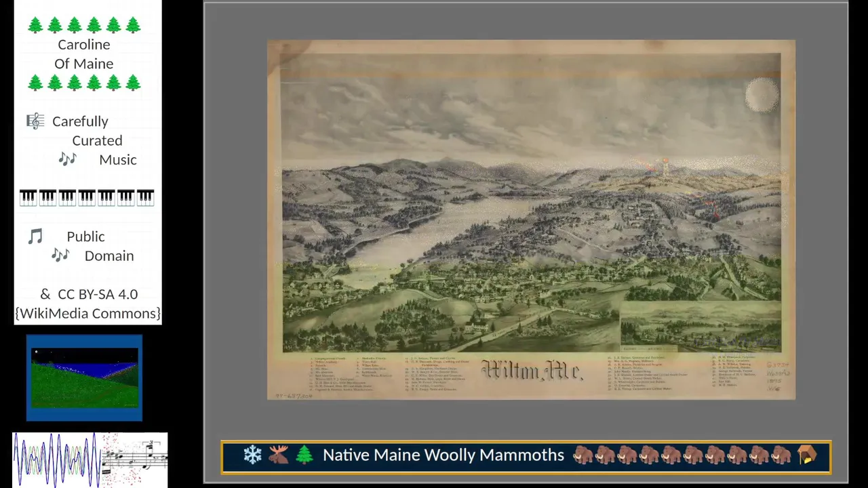Open the waveform and sheet music thumbnail

click(90, 460)
